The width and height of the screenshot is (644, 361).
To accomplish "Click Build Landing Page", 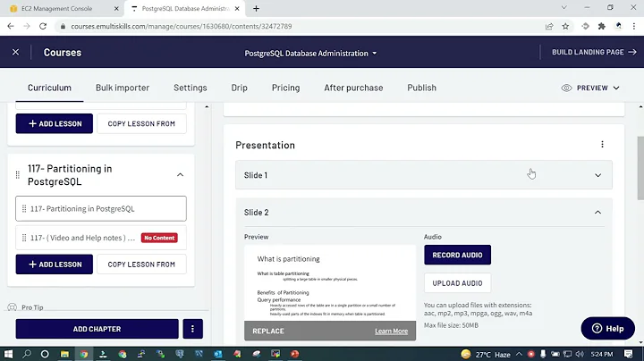I will [594, 52].
